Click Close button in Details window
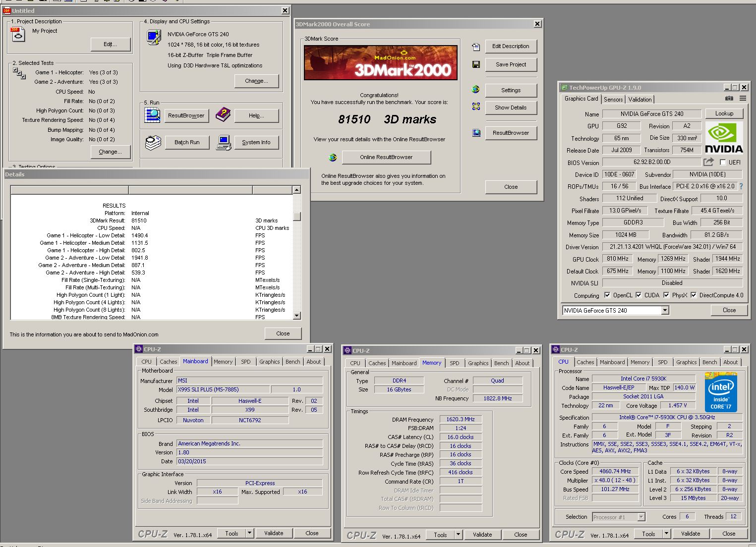This screenshot has width=756, height=547. (283, 333)
